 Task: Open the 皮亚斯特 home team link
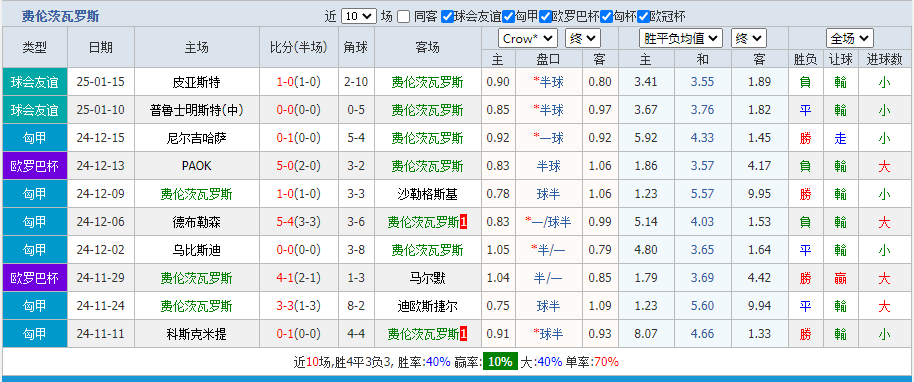click(x=196, y=82)
